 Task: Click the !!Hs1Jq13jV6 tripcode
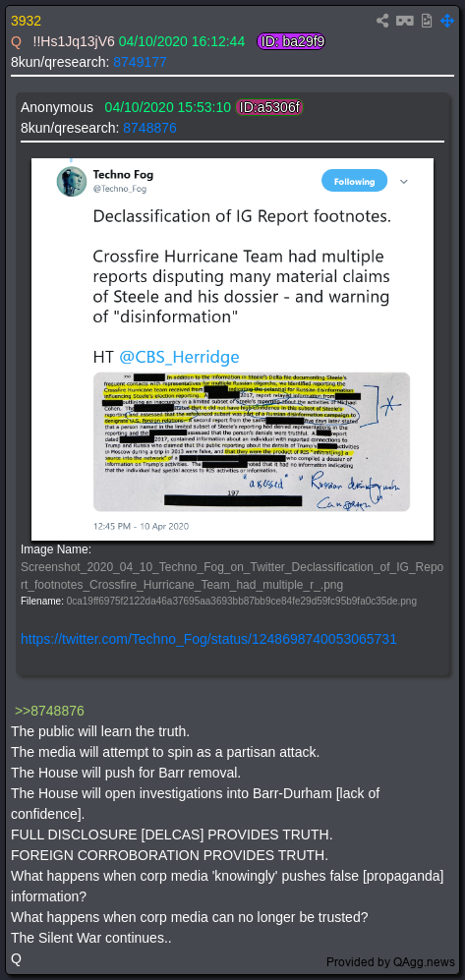pos(73,42)
